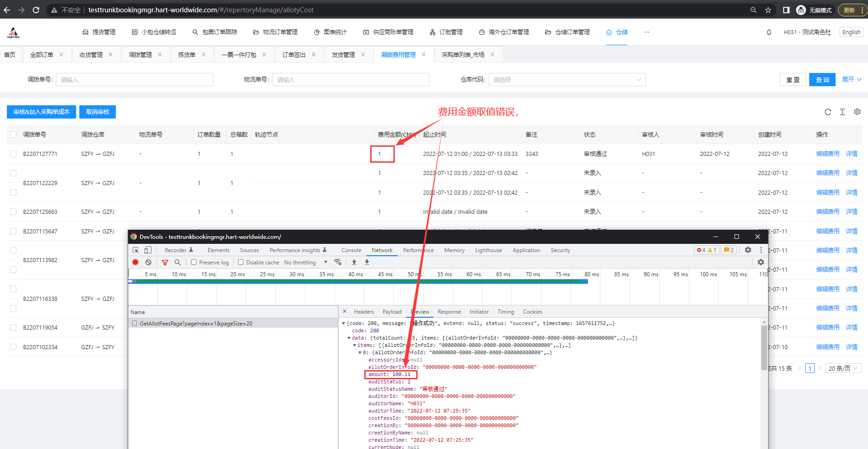The width and height of the screenshot is (868, 449).
Task: Open the 仓库代码 dropdown
Action: (x=567, y=80)
